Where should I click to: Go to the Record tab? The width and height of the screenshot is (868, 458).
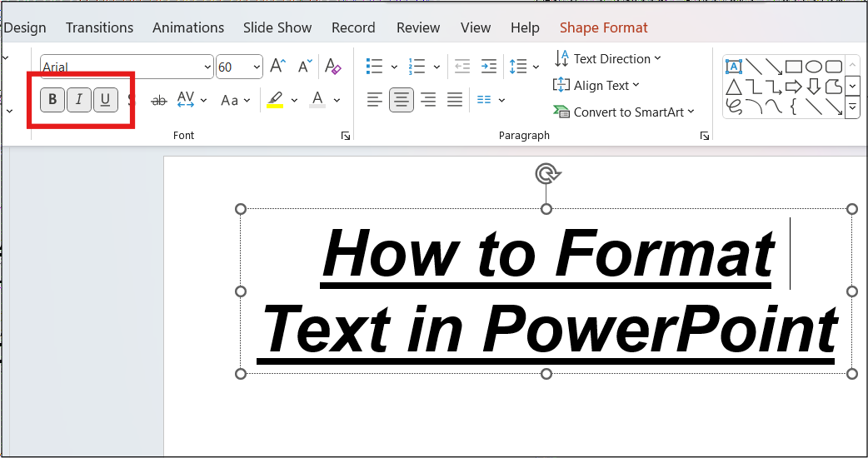pos(353,27)
